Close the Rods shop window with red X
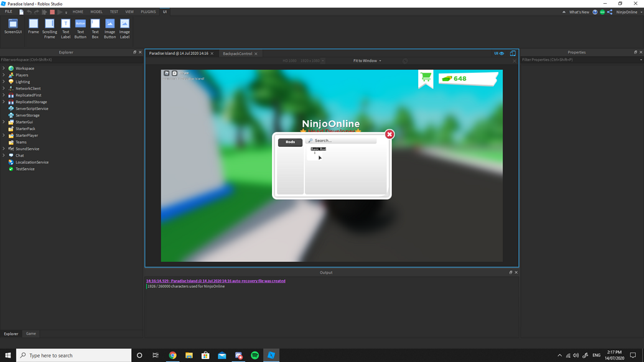The image size is (644, 362). click(x=389, y=134)
